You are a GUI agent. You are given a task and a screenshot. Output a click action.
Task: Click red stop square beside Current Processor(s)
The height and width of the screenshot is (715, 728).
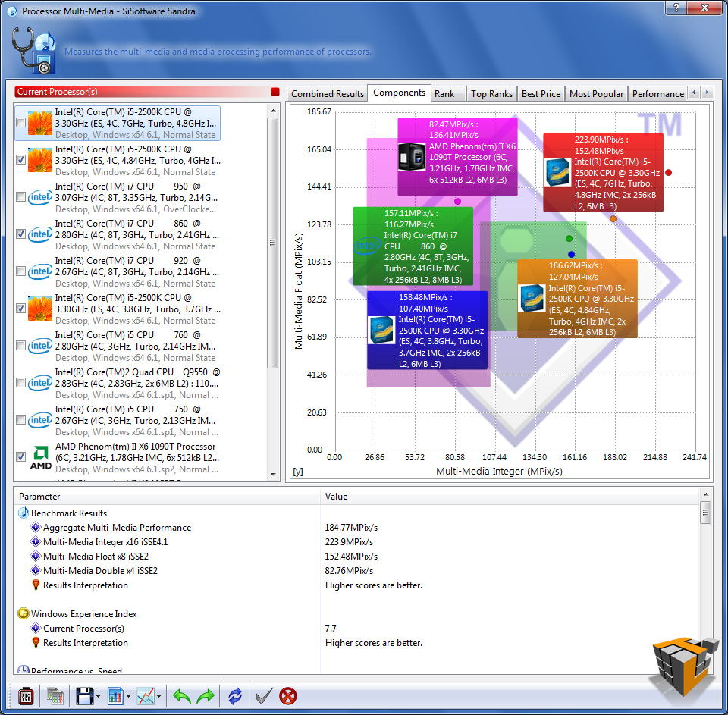(x=275, y=92)
